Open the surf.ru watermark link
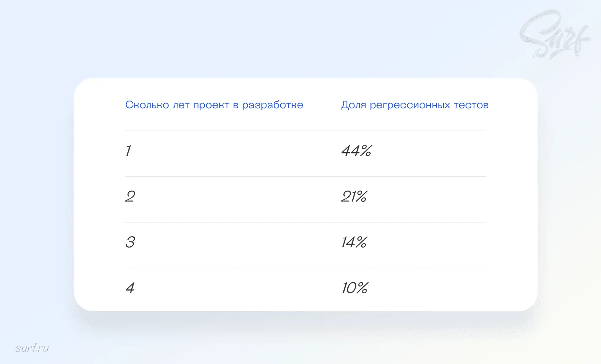This screenshot has width=601, height=364. (32, 348)
